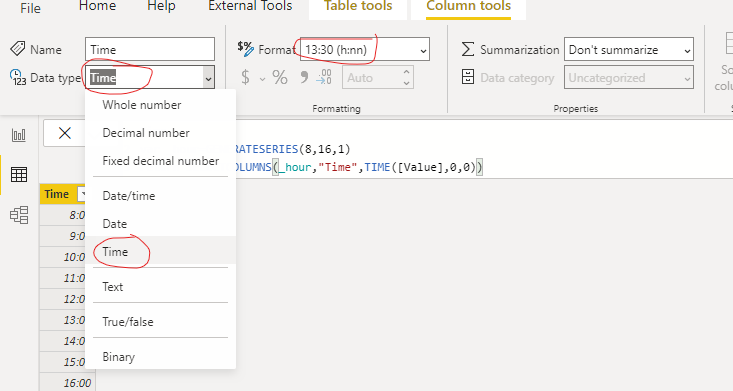Viewport: 733px width, 391px height.
Task: Click the Time column header
Action: [x=57, y=194]
